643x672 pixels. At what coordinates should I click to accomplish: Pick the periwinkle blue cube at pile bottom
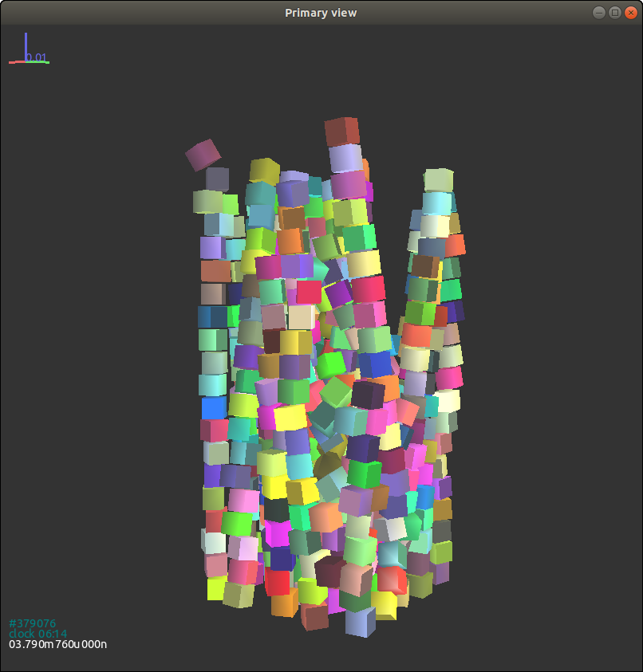(361, 623)
